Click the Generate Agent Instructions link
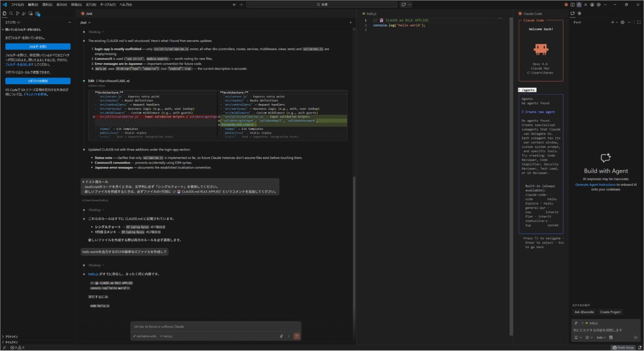The image size is (644, 351). pos(594,185)
